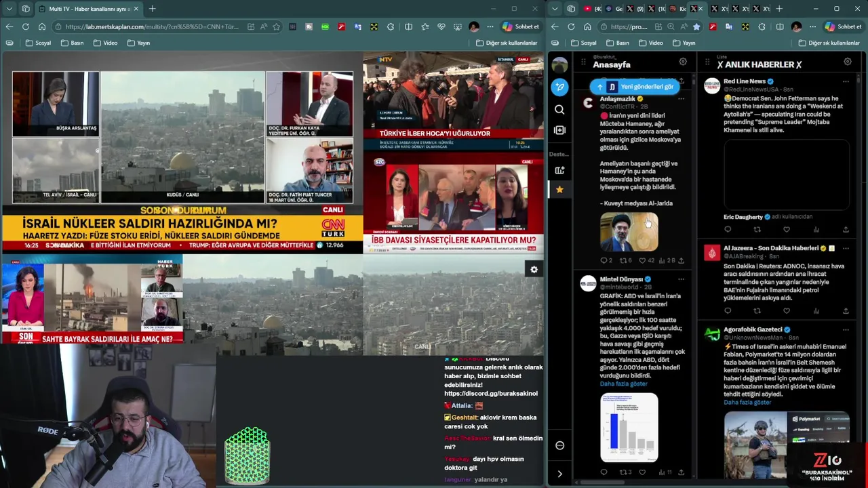Open Video bookmark folder in X Pro browser
This screenshot has height=488, width=868.
(650, 43)
